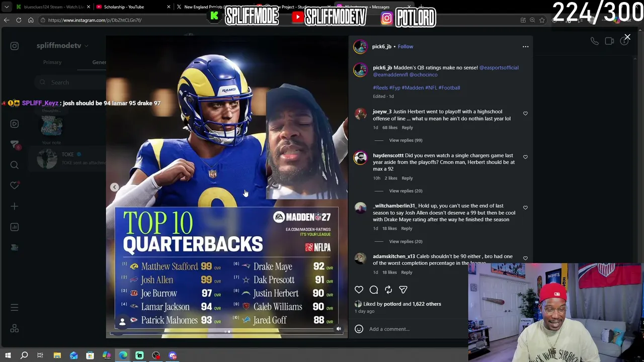This screenshot has height=362, width=644.
Task: Click the browser back arrow
Action: coord(7,20)
